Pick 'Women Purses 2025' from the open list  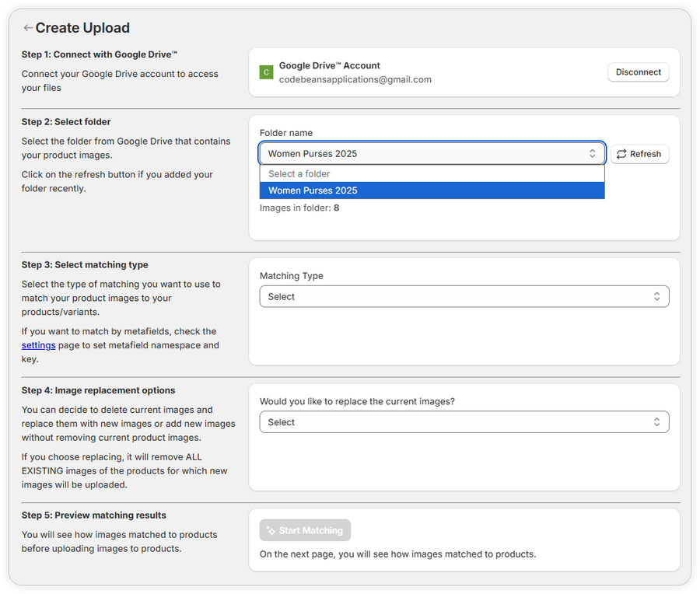432,190
